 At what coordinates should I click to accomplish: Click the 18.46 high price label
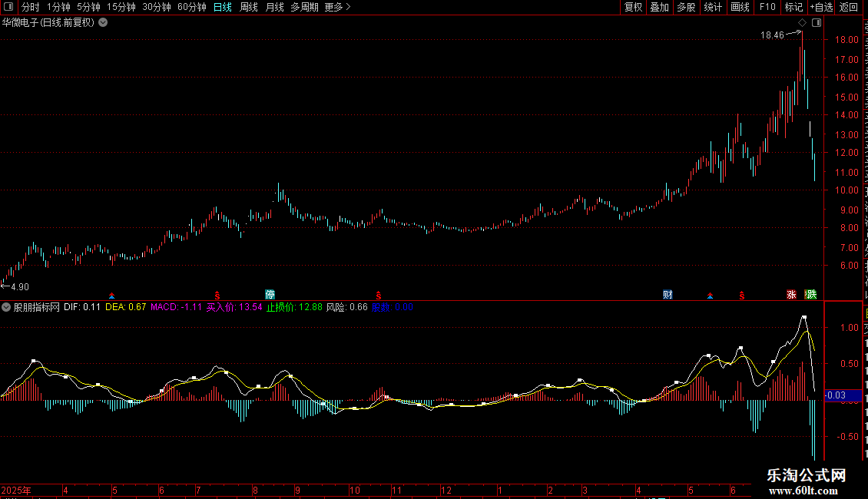coord(772,35)
